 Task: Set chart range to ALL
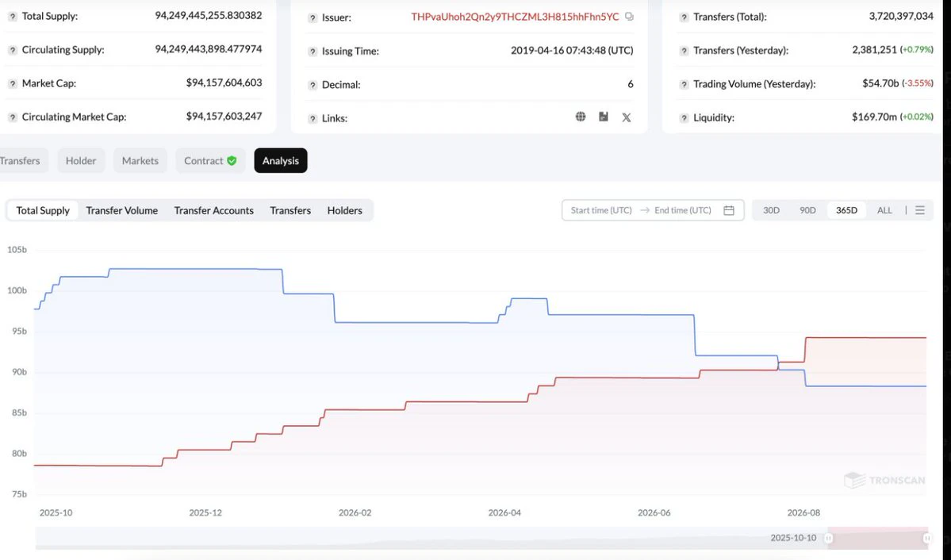885,210
